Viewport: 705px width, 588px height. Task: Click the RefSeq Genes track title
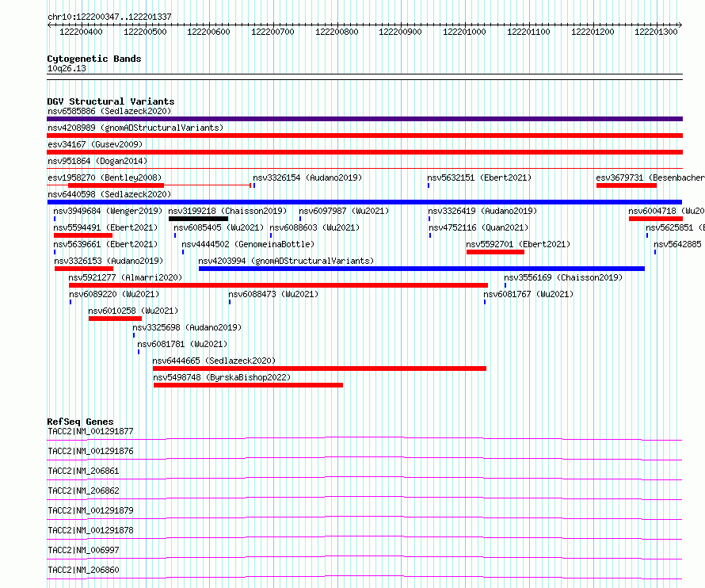point(80,422)
